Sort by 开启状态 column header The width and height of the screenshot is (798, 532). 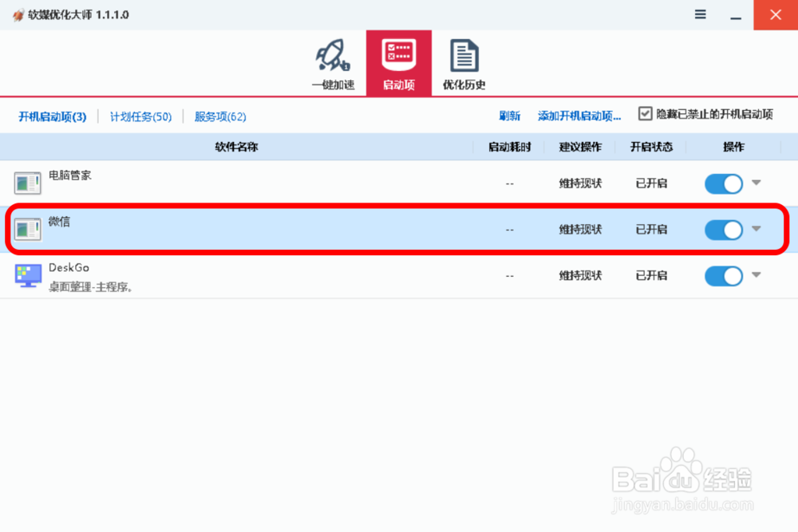651,147
